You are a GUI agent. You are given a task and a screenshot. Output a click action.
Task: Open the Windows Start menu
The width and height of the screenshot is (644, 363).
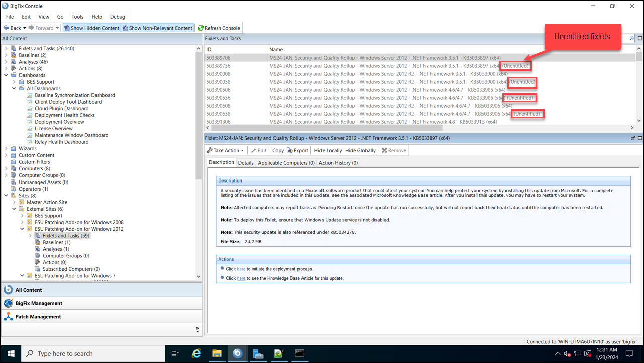pos(11,353)
